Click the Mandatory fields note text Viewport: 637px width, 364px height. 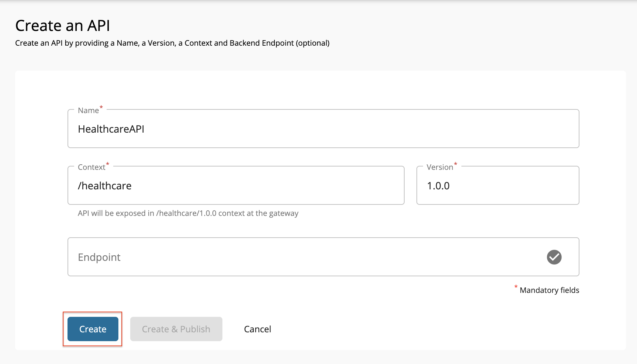549,290
